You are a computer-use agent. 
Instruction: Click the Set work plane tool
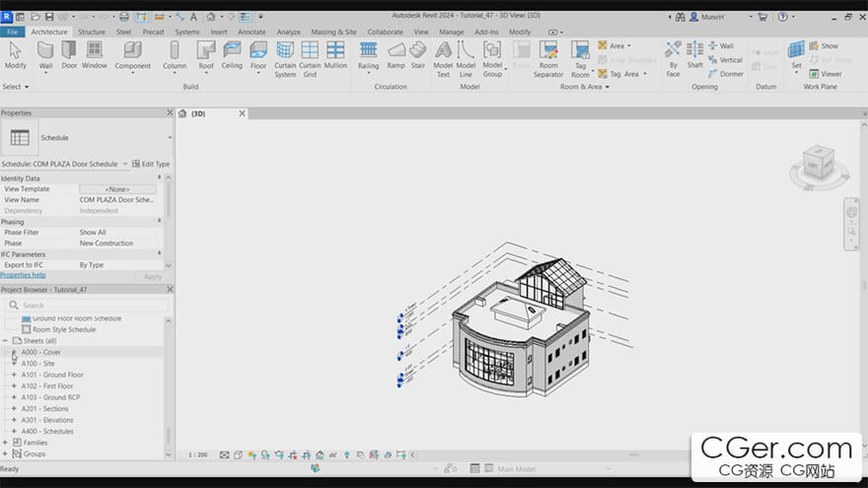tap(796, 55)
